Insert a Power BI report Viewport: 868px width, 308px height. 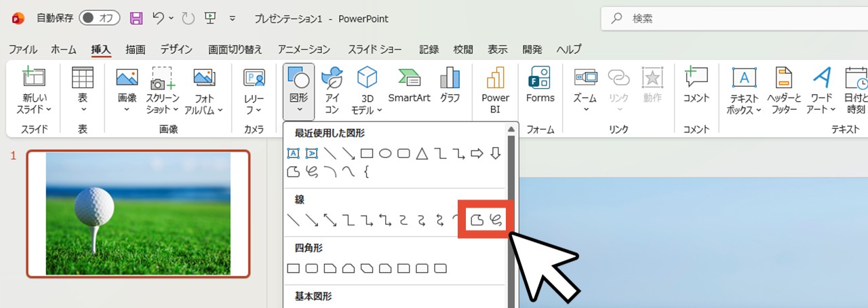click(x=496, y=92)
